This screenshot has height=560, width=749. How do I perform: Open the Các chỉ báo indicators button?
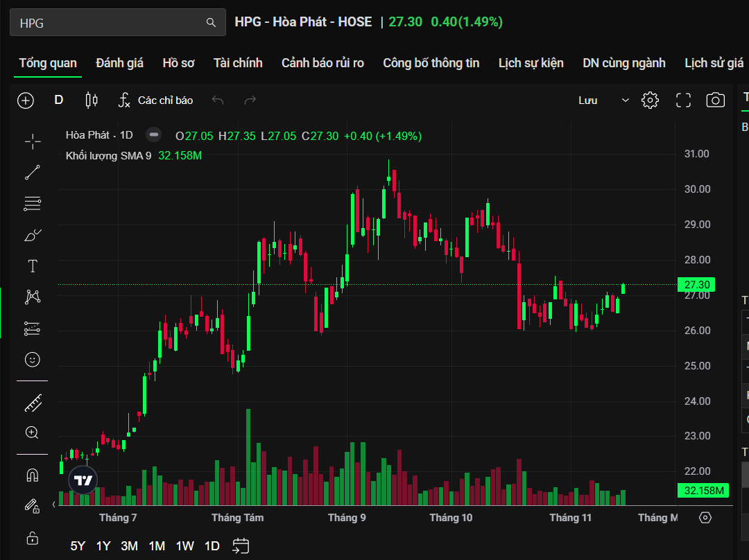tap(156, 100)
